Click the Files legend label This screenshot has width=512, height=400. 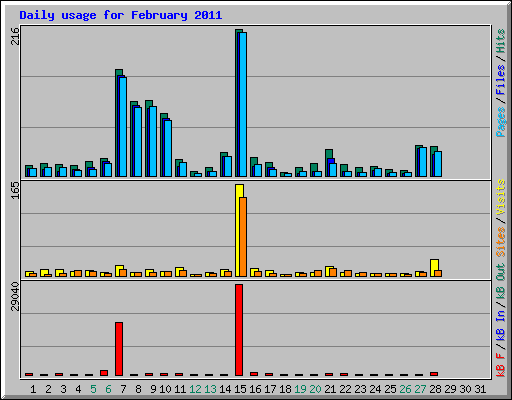(501, 80)
